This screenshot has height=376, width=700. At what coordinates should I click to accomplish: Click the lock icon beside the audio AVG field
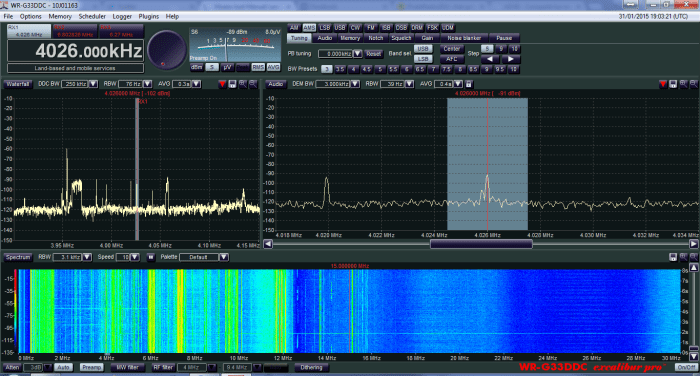pyautogui.click(x=469, y=84)
